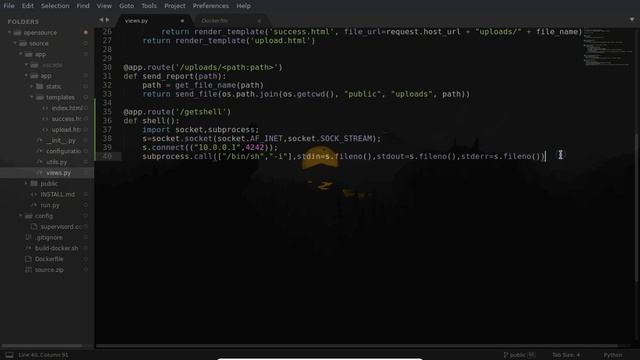Click the index.html file icon

click(45, 108)
